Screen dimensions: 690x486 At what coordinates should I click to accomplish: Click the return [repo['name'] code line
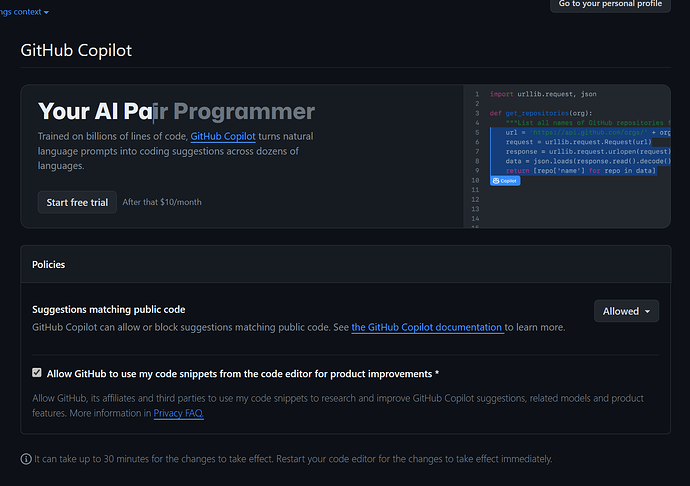tap(580, 171)
